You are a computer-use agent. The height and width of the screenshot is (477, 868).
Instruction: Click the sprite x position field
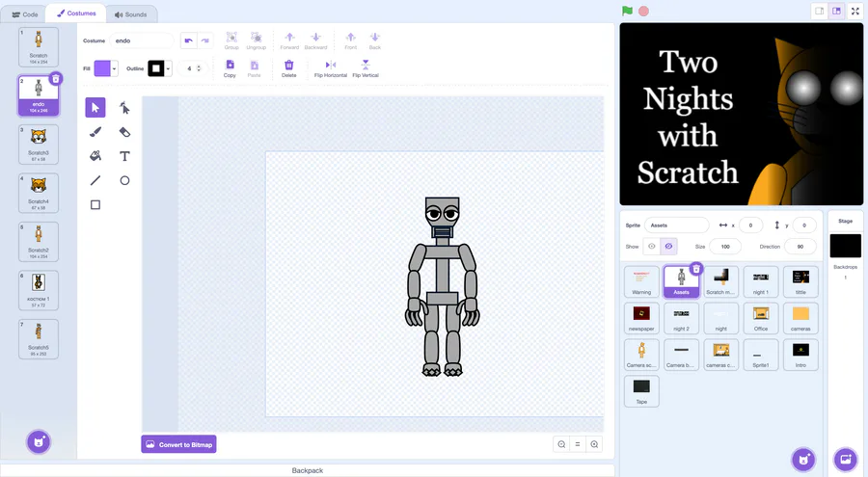click(750, 225)
